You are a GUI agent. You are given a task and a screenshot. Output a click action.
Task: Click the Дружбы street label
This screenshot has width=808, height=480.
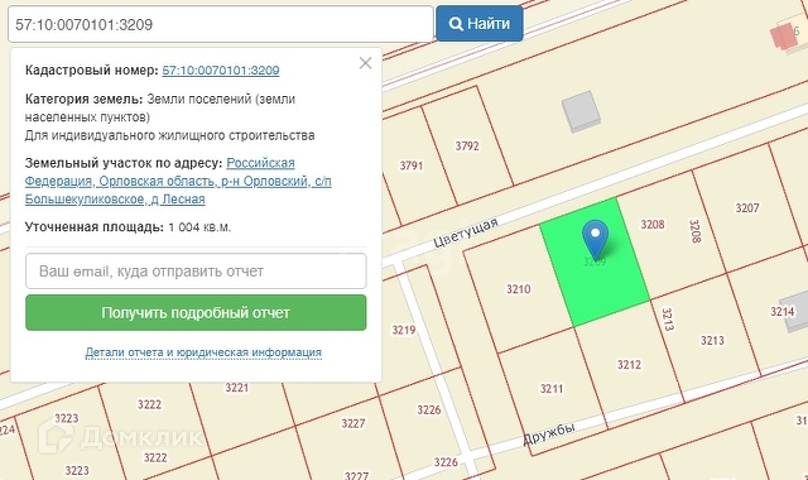point(548,435)
